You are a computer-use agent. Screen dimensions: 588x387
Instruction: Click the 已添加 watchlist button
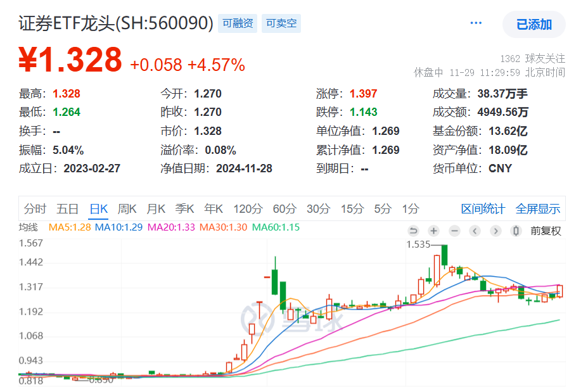(x=534, y=24)
